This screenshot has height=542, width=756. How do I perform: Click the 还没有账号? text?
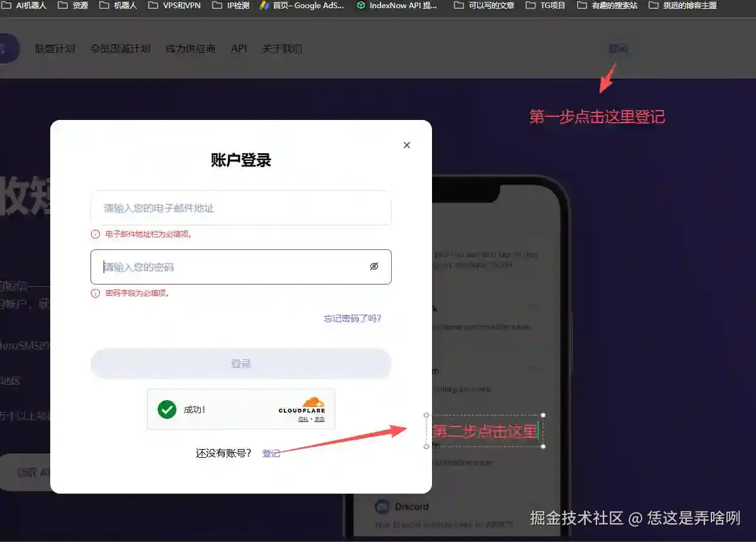coord(224,453)
